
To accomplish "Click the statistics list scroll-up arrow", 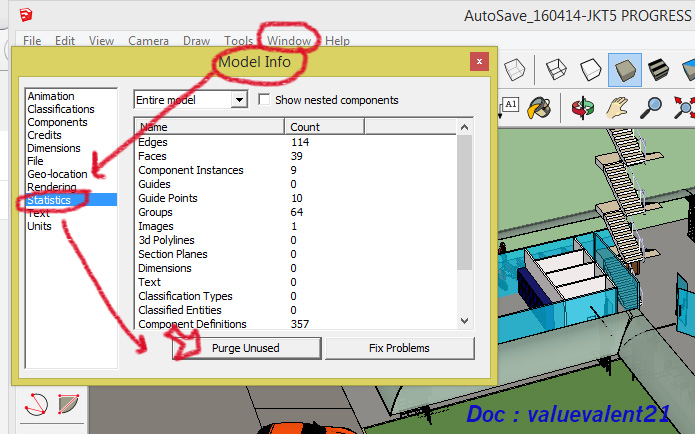I will click(x=465, y=127).
